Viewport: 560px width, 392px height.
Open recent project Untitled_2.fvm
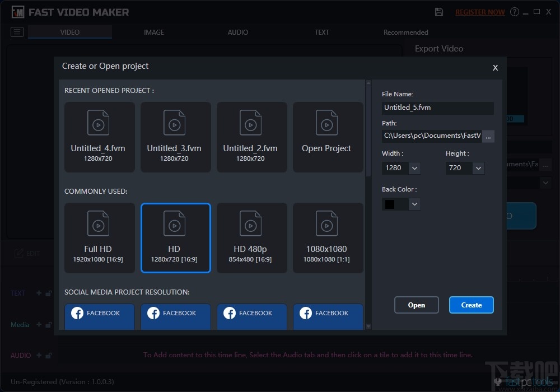pyautogui.click(x=252, y=137)
